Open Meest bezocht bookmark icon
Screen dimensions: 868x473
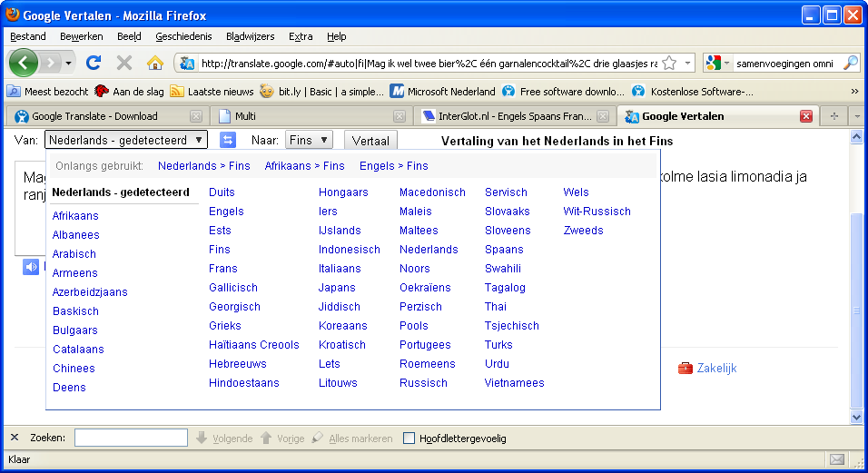14,92
